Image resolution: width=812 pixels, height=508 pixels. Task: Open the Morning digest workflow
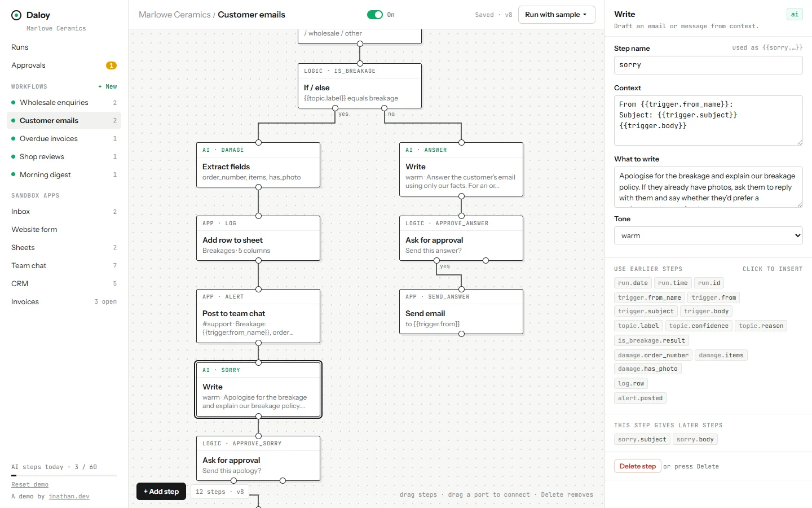click(64, 174)
